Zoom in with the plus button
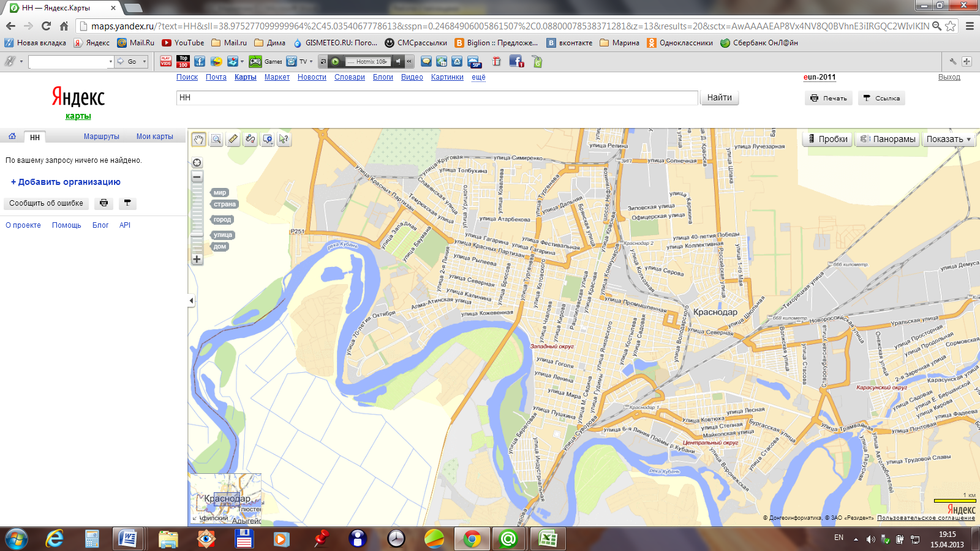This screenshot has height=551, width=980. pyautogui.click(x=197, y=259)
